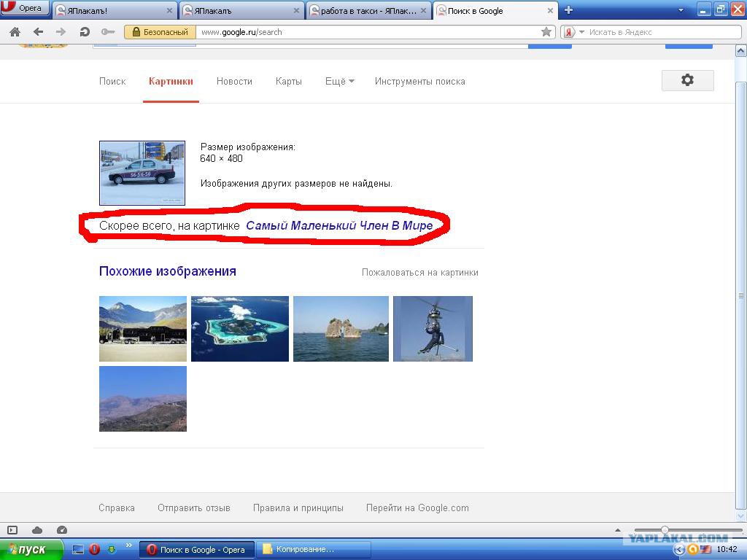Open Google settings gear button
This screenshot has width=747, height=560.
[687, 80]
